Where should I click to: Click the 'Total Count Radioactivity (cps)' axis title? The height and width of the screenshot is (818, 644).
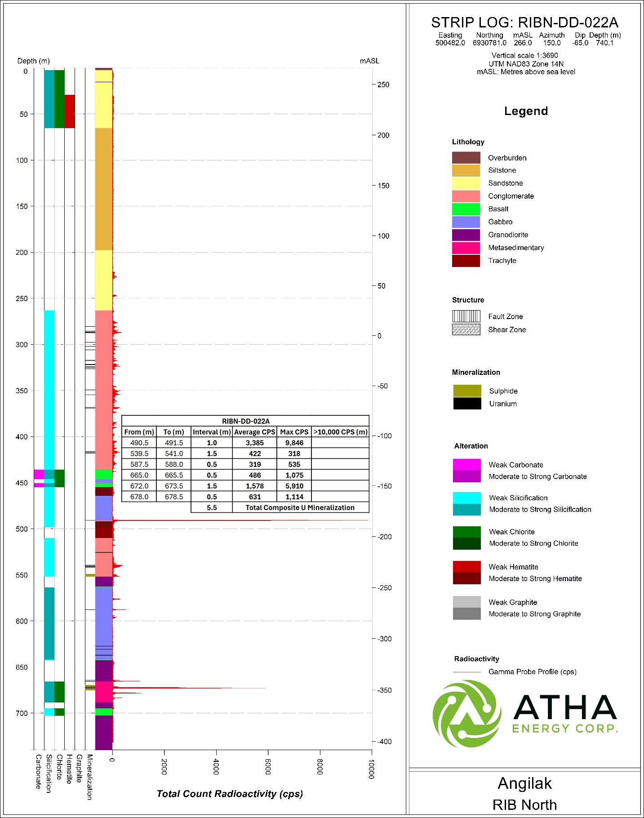(x=230, y=794)
